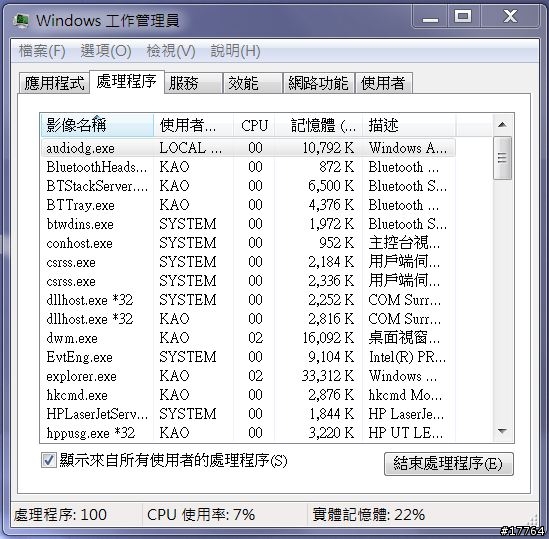Screen dimensions: 549x539
Task: Select the btwdins.exe process
Action: pyautogui.click(x=248, y=224)
